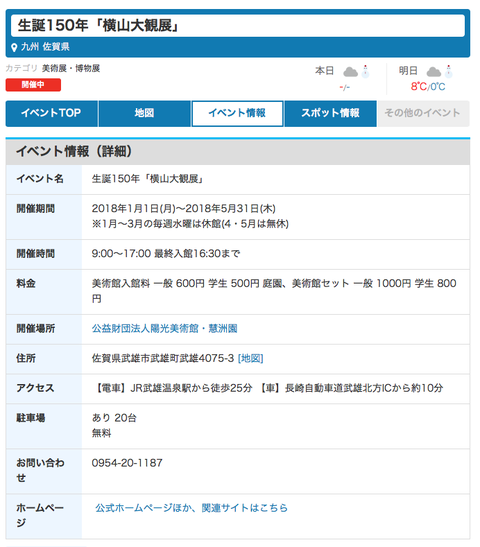Viewport: 480px width, 547px height.
Task: Click the お問い合わせ row label
Action: [x=40, y=470]
